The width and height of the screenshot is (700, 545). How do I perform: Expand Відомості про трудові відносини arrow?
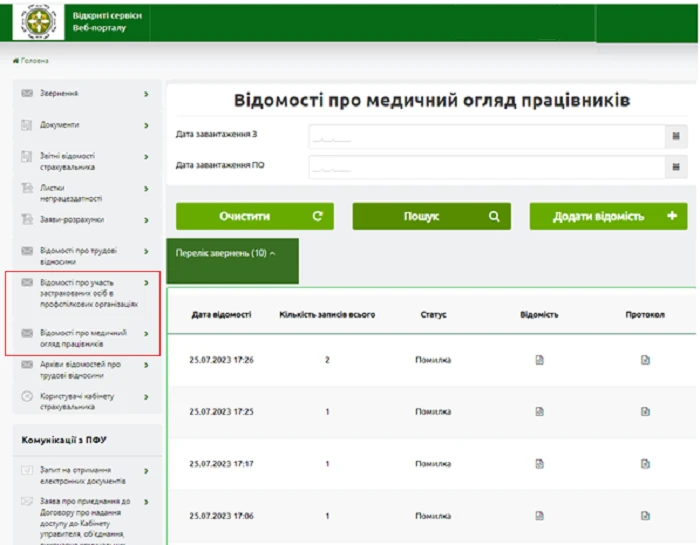[146, 251]
